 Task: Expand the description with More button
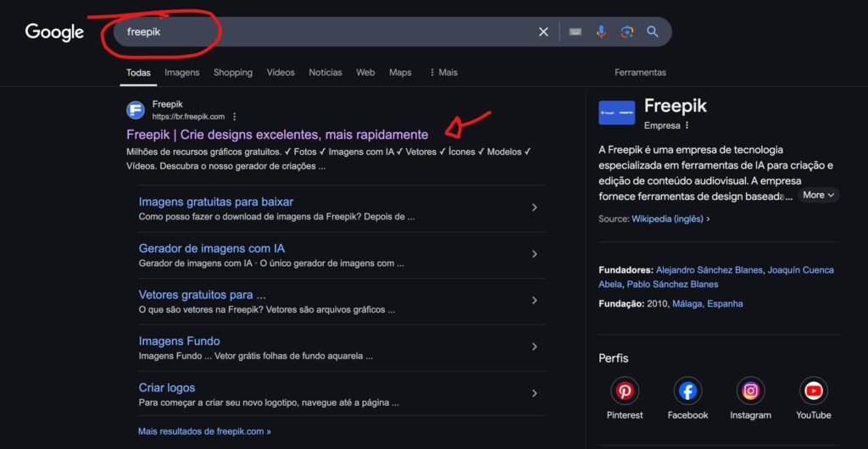click(818, 195)
